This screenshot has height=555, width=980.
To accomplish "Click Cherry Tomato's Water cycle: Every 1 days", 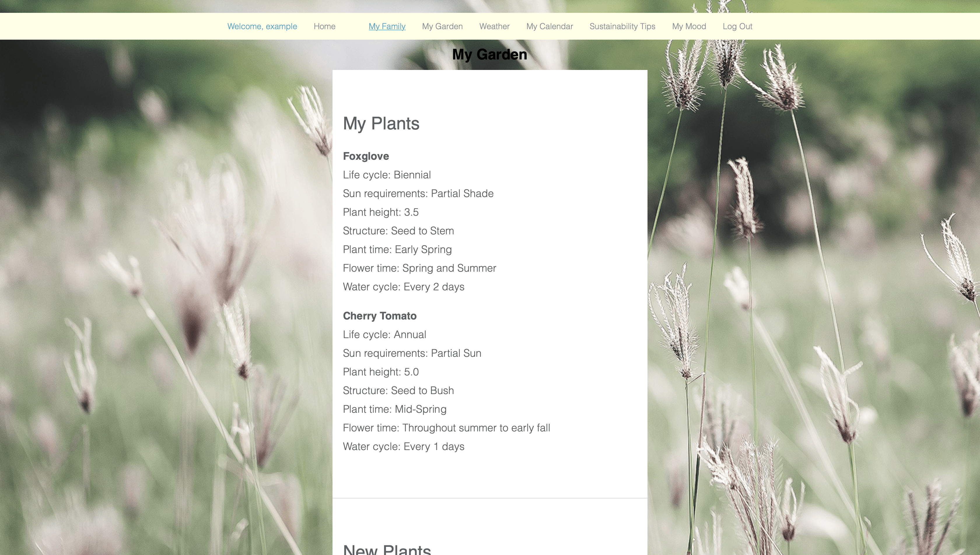I will (x=403, y=446).
